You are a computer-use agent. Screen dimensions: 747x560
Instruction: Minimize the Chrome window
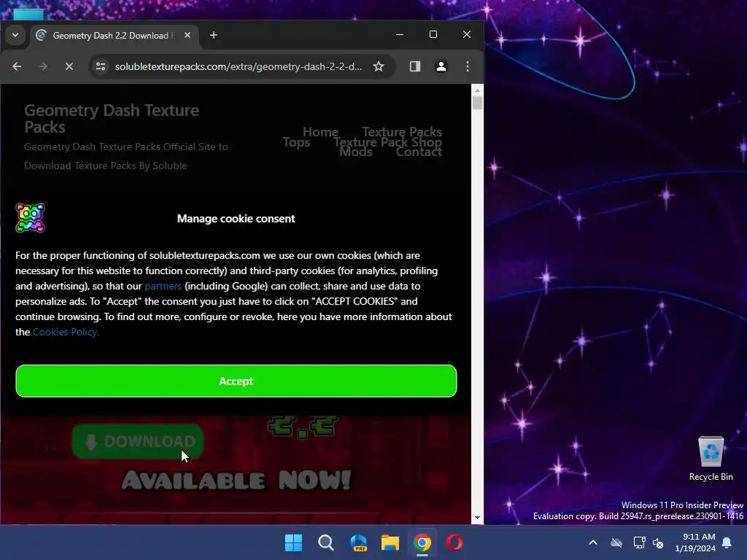[400, 35]
